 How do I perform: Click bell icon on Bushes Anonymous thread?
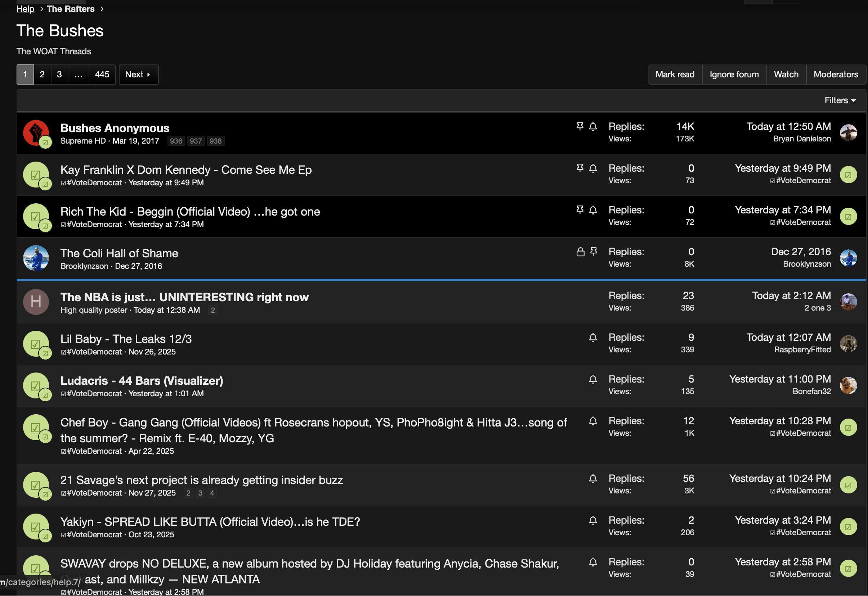tap(592, 127)
